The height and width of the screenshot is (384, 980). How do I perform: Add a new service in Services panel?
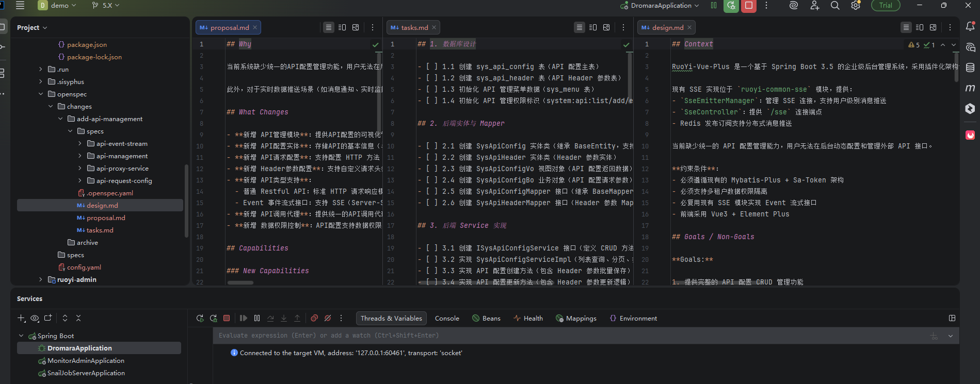click(x=21, y=318)
